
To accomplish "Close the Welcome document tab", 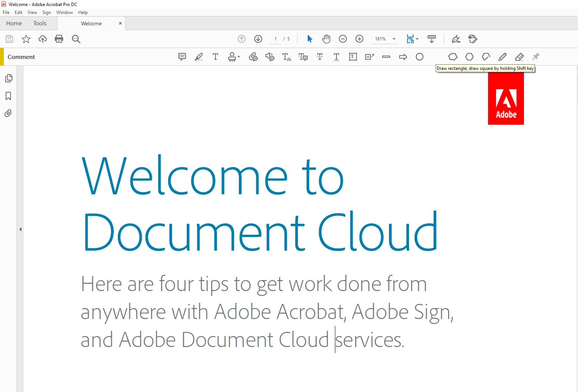I will pyautogui.click(x=120, y=23).
